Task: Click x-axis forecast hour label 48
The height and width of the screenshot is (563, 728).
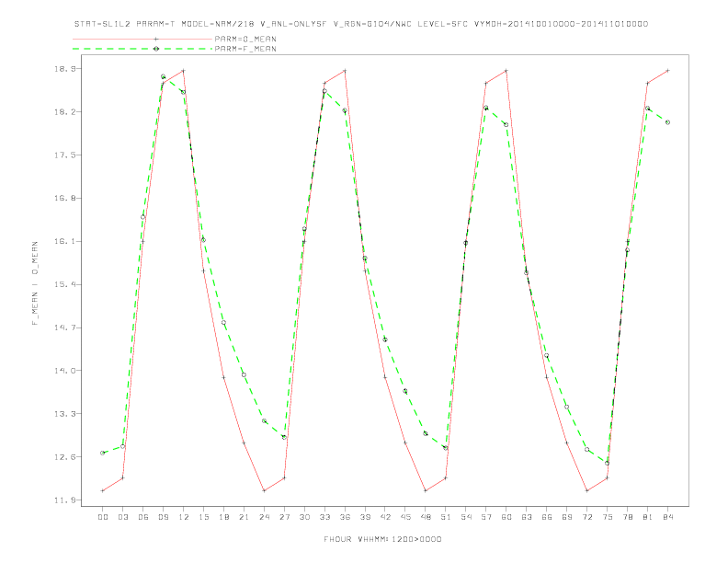Action: pos(426,517)
